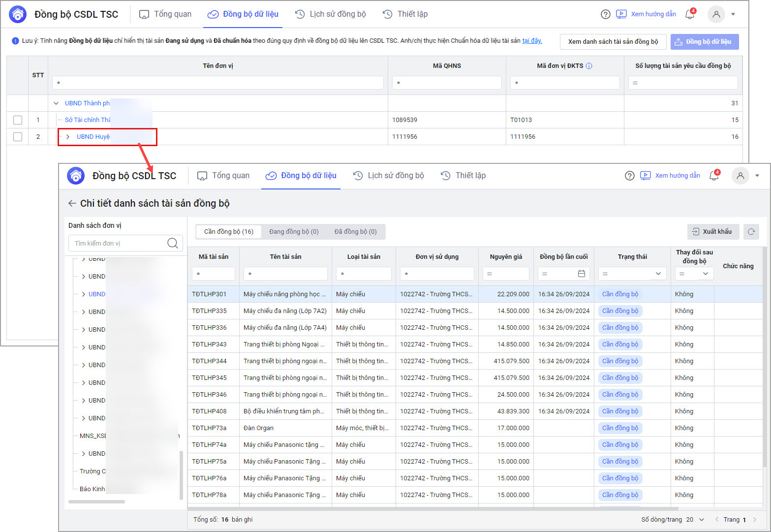Click the help question mark icon in the top header

tap(606, 14)
